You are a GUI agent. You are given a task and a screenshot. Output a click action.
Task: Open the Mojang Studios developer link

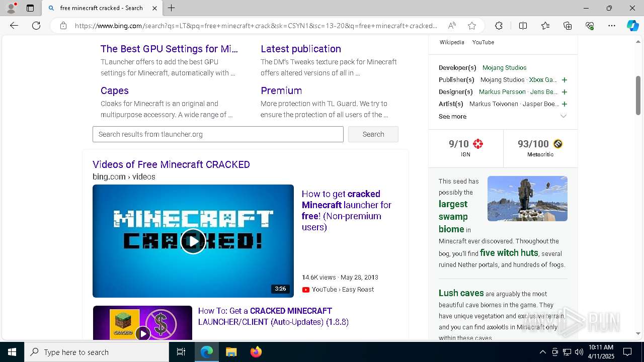point(505,67)
